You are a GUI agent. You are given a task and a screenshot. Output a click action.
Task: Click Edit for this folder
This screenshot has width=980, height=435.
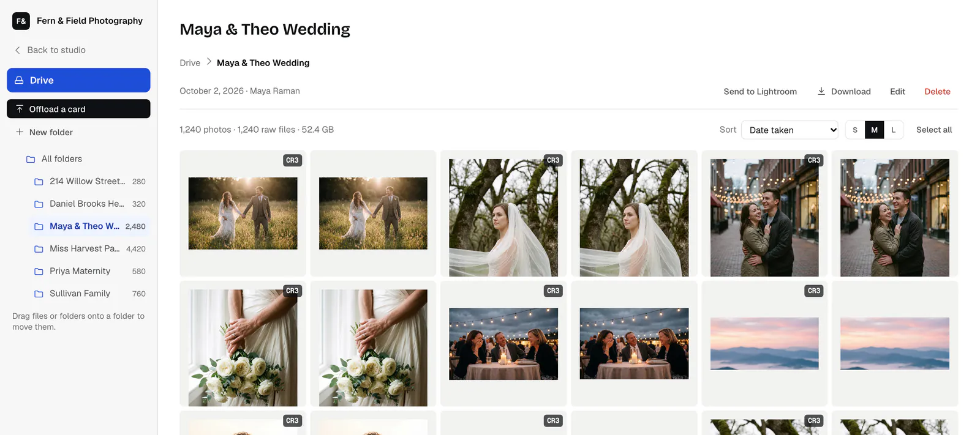pos(897,91)
